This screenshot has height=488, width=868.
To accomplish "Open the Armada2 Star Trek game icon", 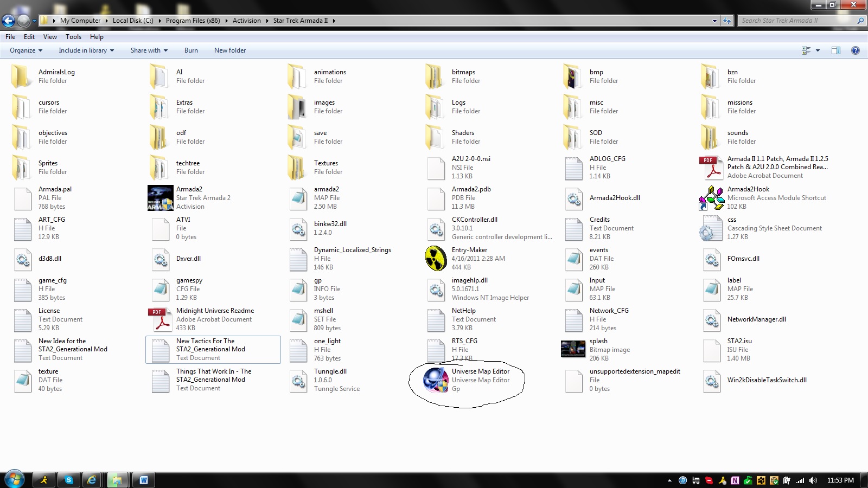I will click(x=160, y=198).
